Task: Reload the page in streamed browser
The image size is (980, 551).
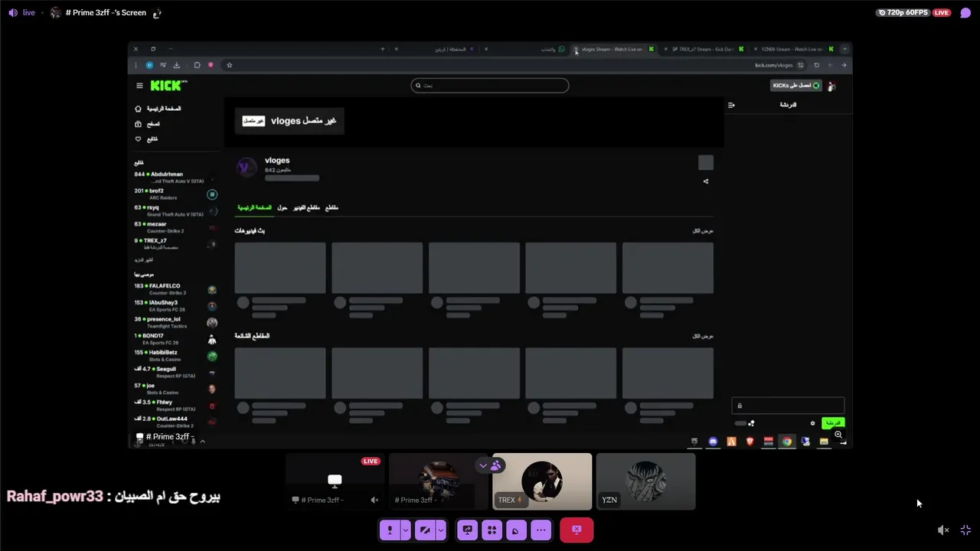Action: 817,65
